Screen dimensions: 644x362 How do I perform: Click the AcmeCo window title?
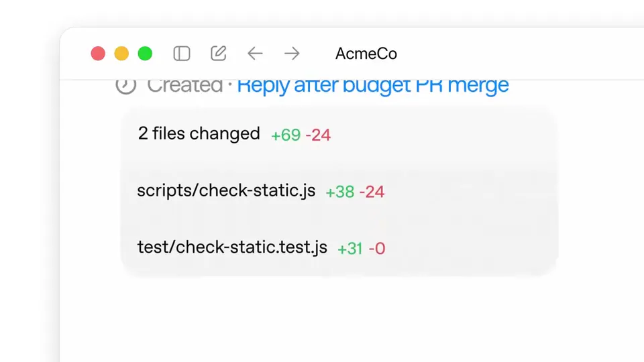(366, 54)
